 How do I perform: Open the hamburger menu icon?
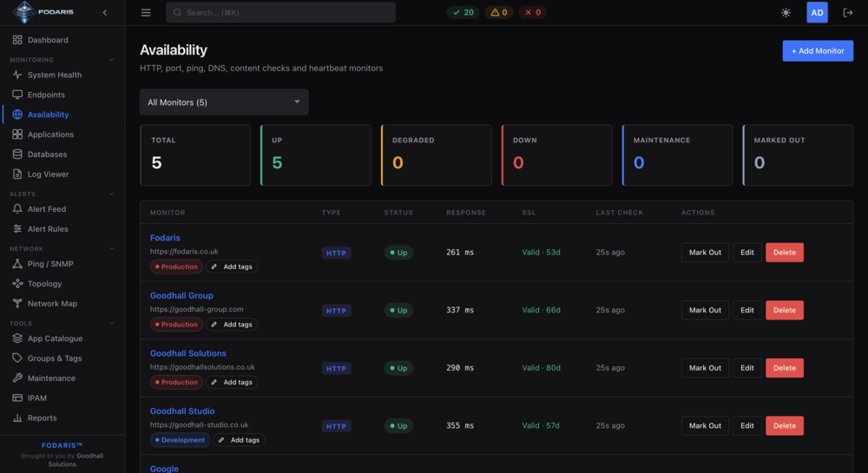pyautogui.click(x=146, y=13)
